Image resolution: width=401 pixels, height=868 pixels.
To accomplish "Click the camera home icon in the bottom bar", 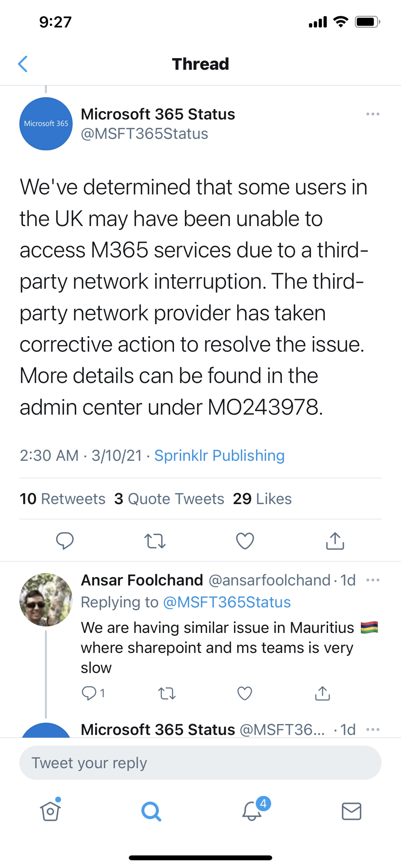I will [51, 811].
